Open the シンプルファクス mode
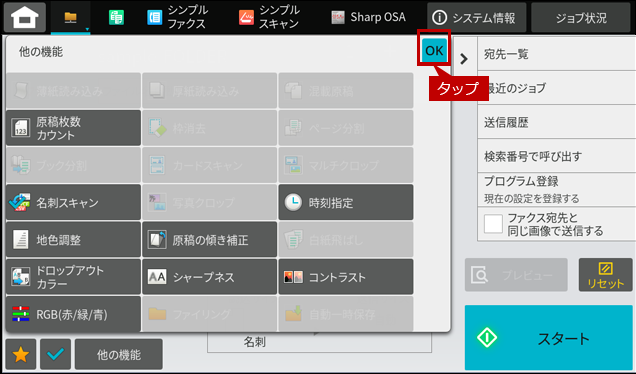This screenshot has width=636, height=374. click(177, 17)
